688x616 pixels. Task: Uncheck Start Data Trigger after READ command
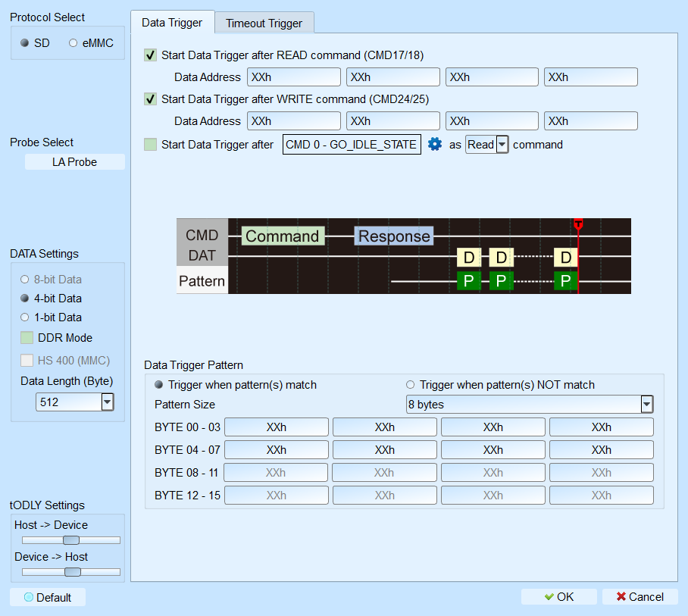(150, 55)
